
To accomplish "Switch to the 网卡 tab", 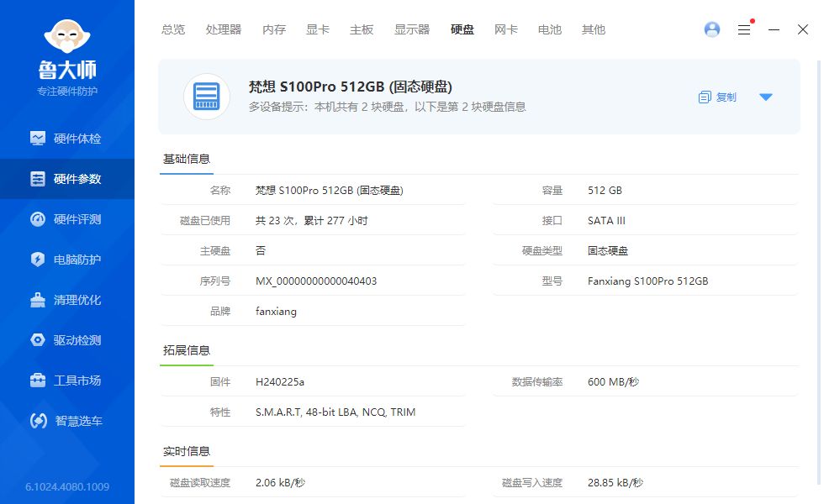I will click(506, 29).
